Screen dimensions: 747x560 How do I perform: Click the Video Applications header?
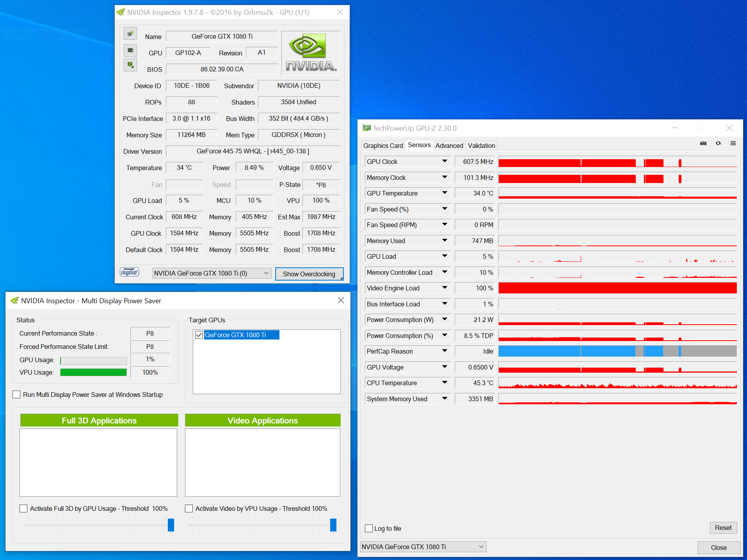pyautogui.click(x=263, y=420)
